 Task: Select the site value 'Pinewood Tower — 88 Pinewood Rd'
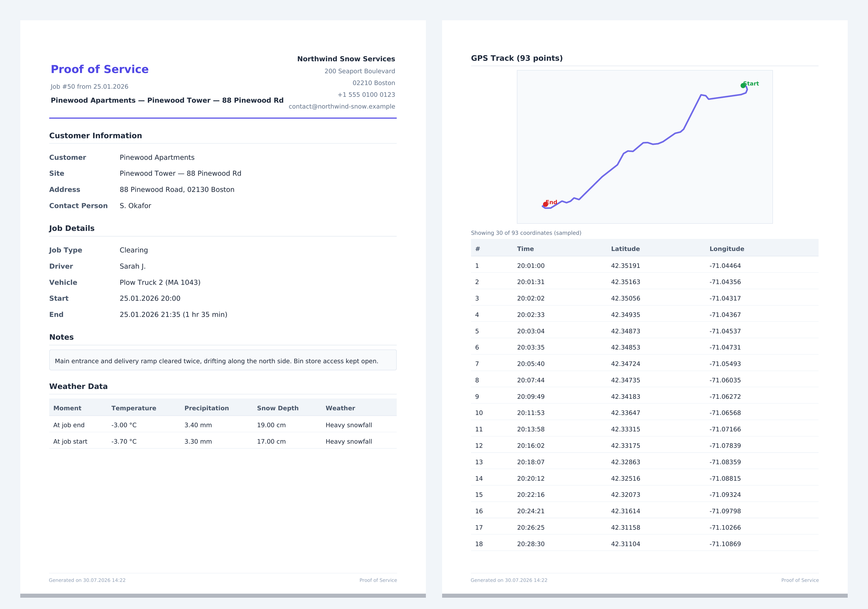click(x=180, y=173)
